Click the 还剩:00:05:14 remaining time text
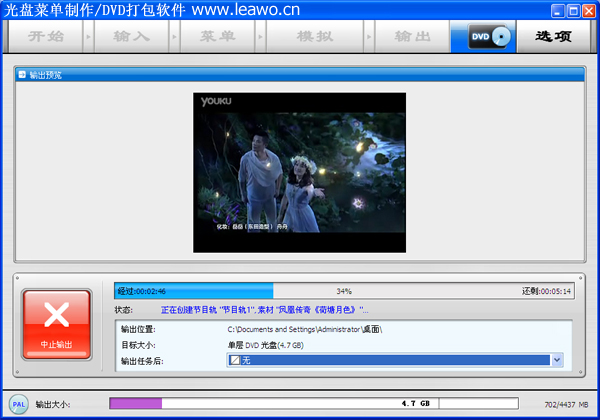 (546, 291)
